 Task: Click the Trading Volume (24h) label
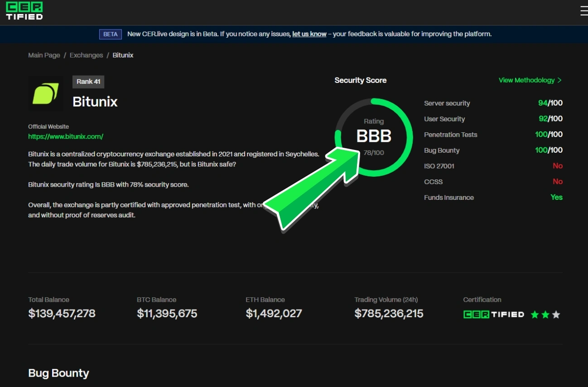pyautogui.click(x=386, y=300)
